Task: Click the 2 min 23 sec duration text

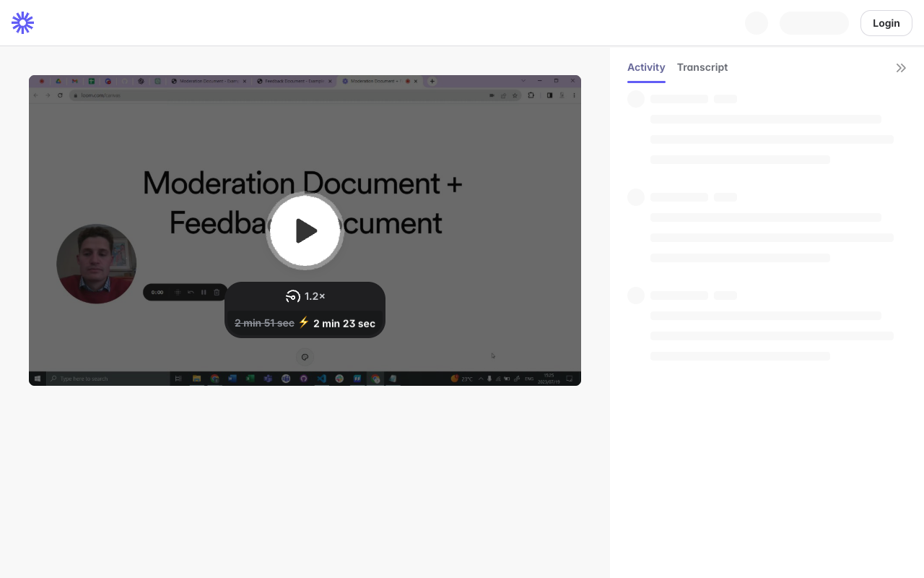Action: point(344,323)
